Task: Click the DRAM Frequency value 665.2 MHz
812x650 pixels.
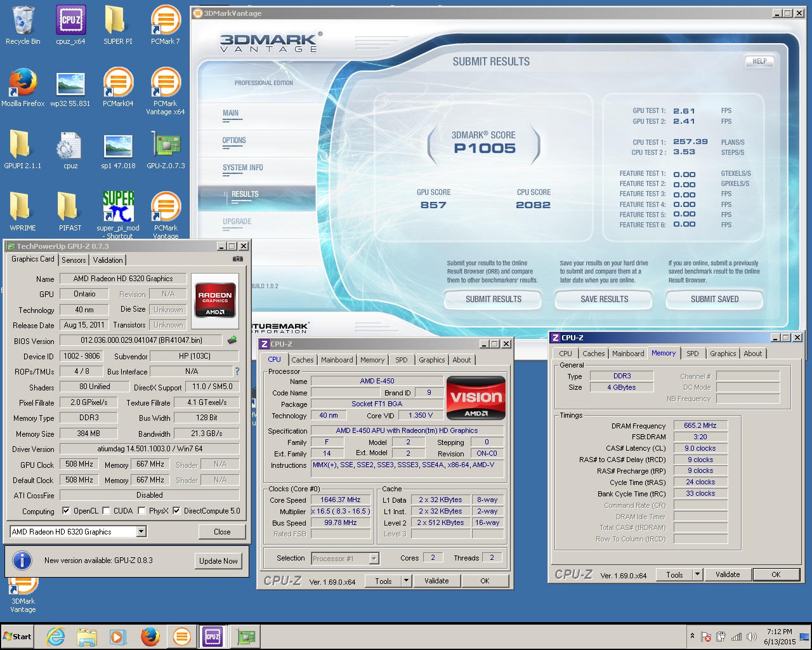Action: 700,425
